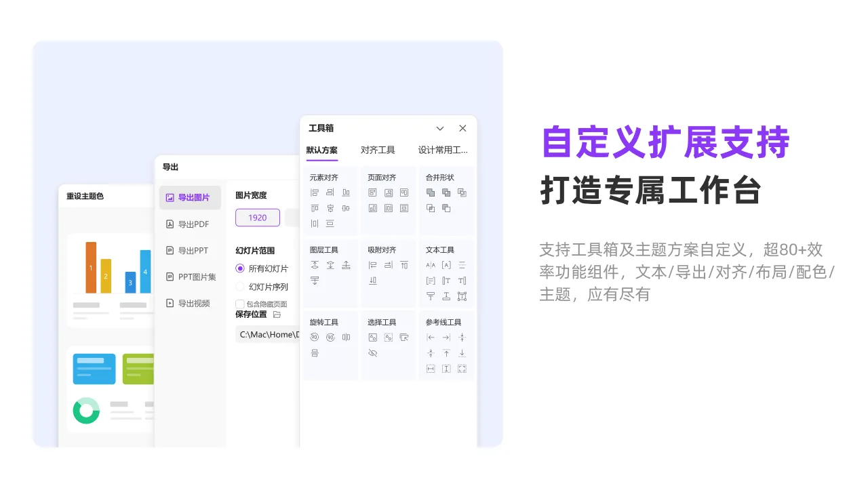Click the align-left icon under 元素对齐

pyautogui.click(x=315, y=192)
